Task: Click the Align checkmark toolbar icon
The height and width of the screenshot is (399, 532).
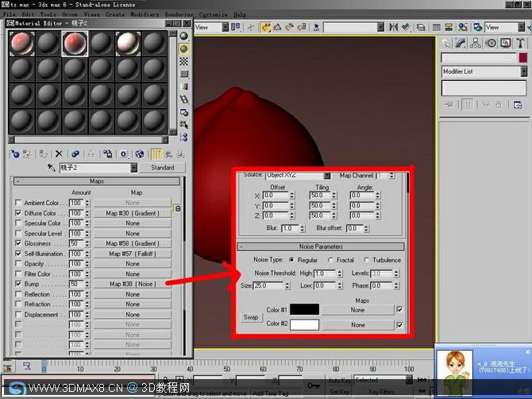Action: pos(406,27)
